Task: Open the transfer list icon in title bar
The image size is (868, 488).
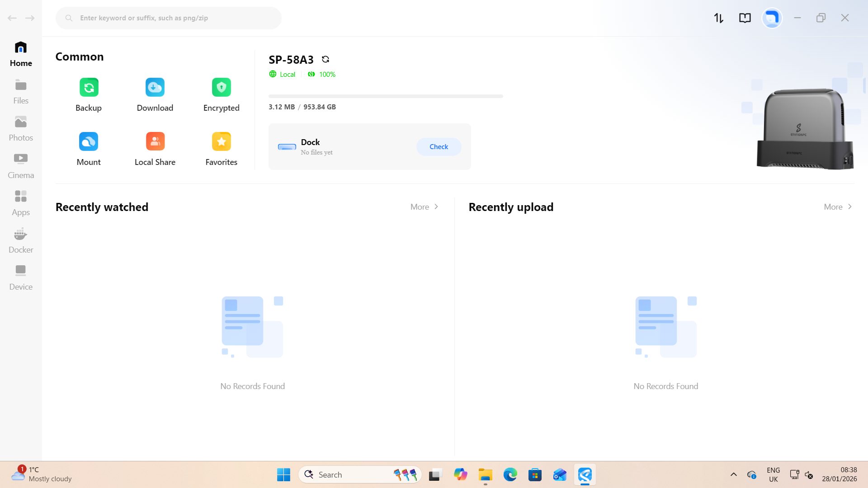Action: click(x=718, y=18)
